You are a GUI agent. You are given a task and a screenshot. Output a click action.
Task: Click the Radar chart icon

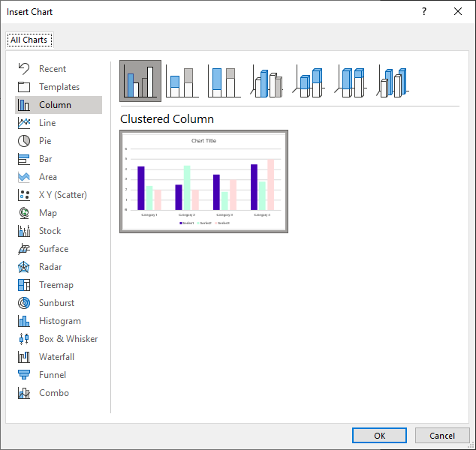pyautogui.click(x=24, y=267)
